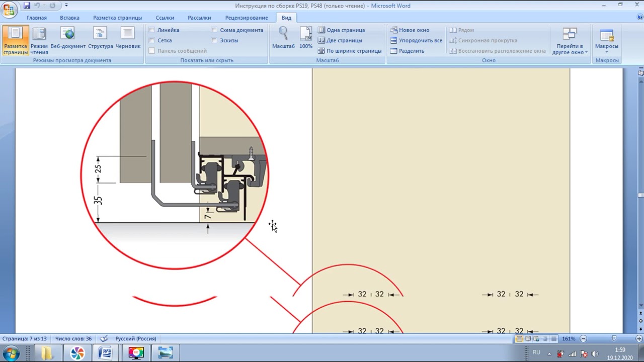
Task: Open the Windows Start menu
Action: tap(11, 353)
